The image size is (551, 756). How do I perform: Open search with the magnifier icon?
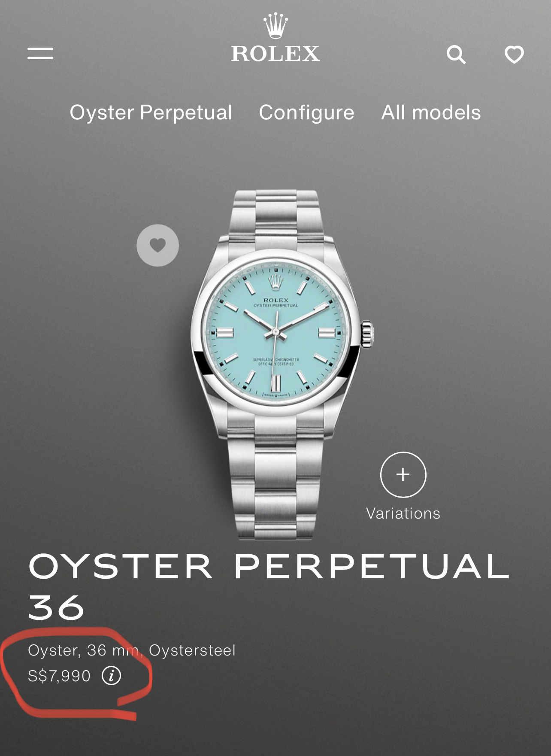click(456, 55)
